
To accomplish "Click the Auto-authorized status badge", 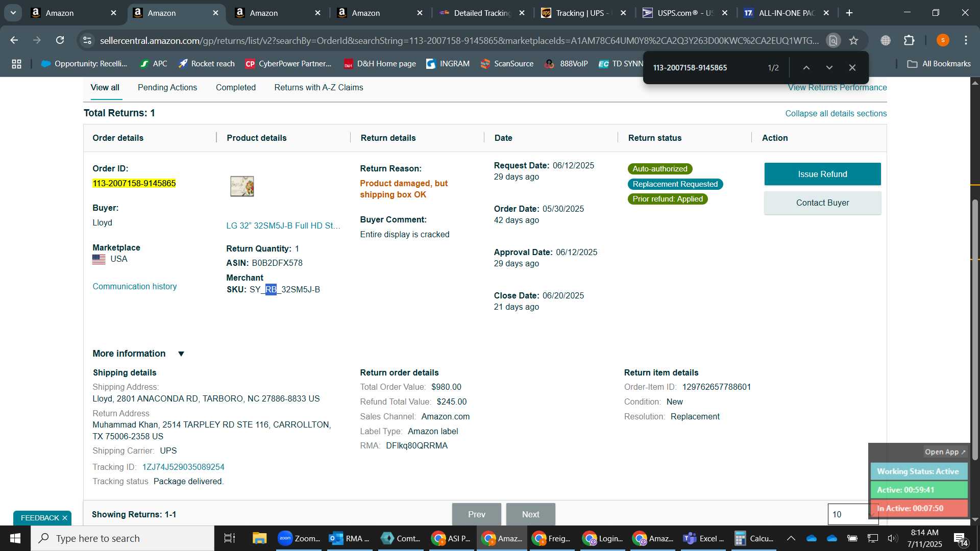I will point(660,169).
